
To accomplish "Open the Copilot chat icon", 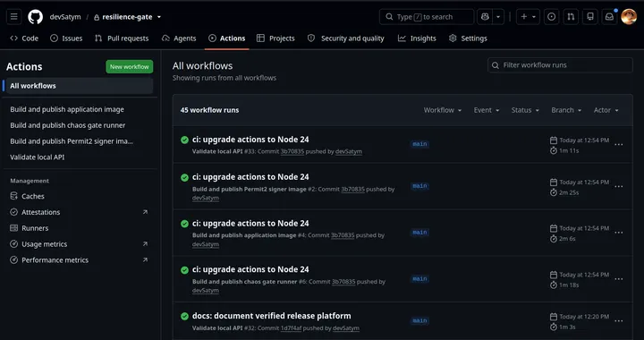I will (485, 17).
